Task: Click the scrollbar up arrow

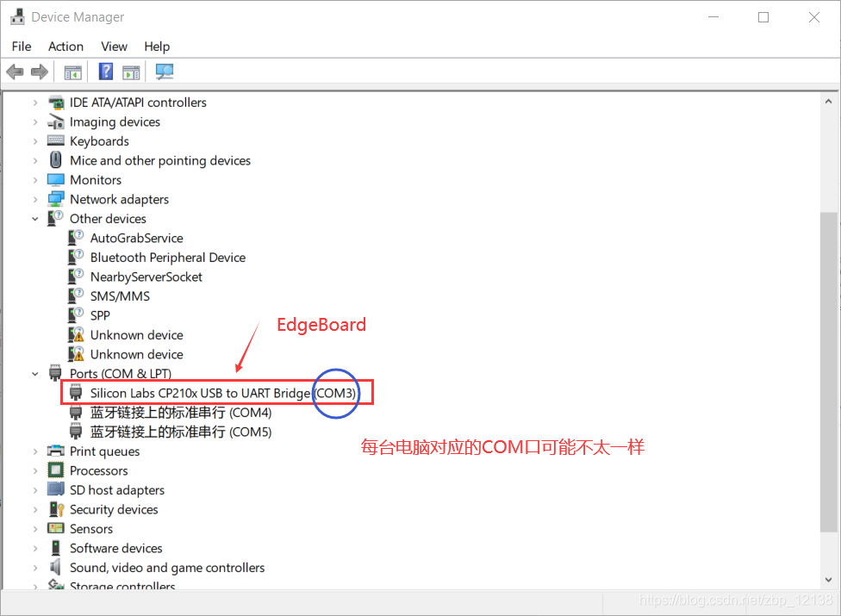Action: tap(828, 102)
